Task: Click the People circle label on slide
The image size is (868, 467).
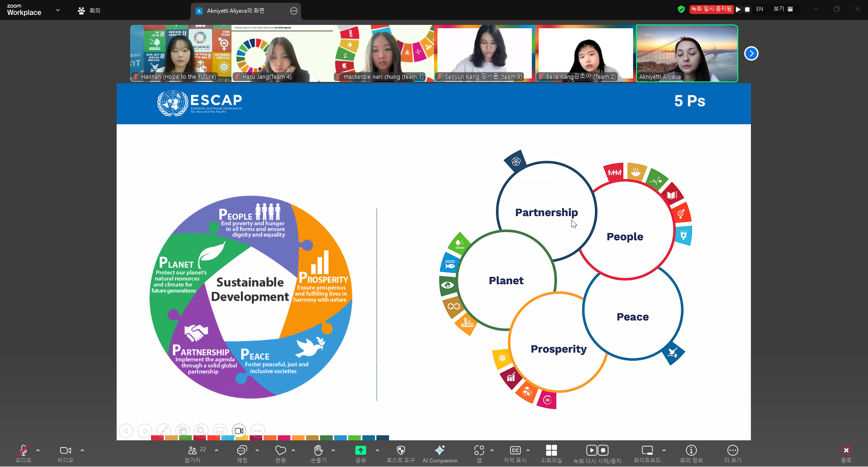Action: tap(625, 237)
